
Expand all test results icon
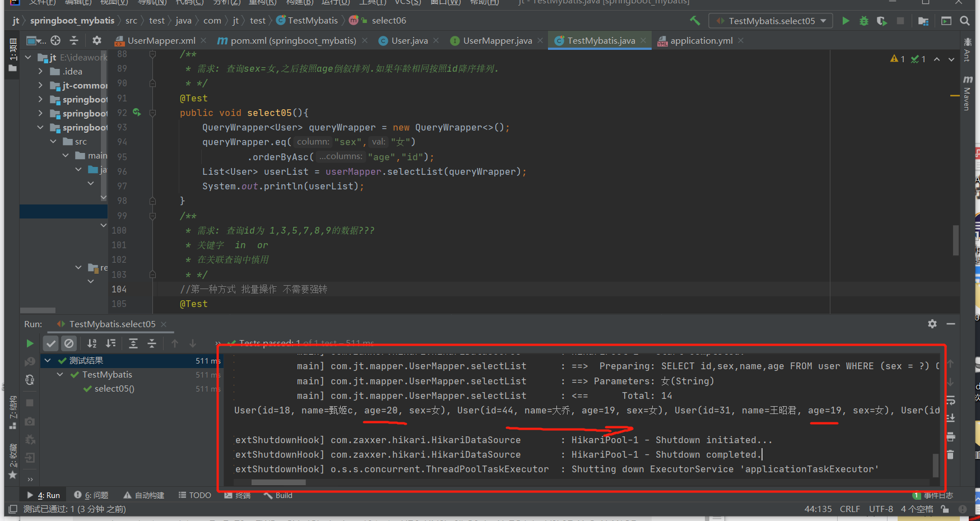pos(133,343)
